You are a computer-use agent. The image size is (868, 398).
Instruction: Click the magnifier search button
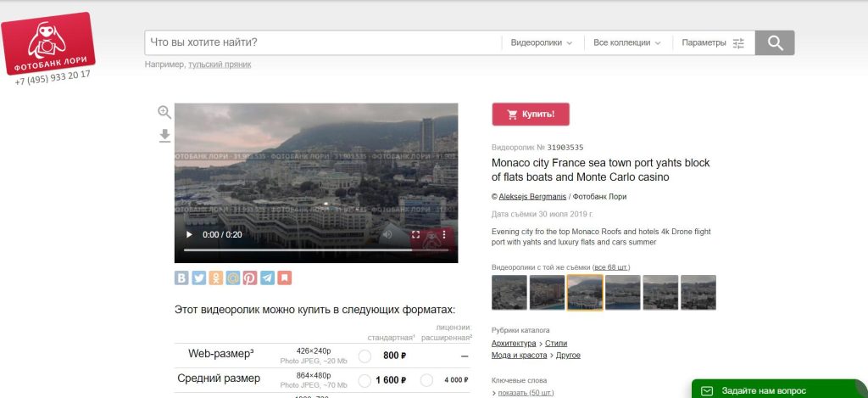[x=774, y=42]
